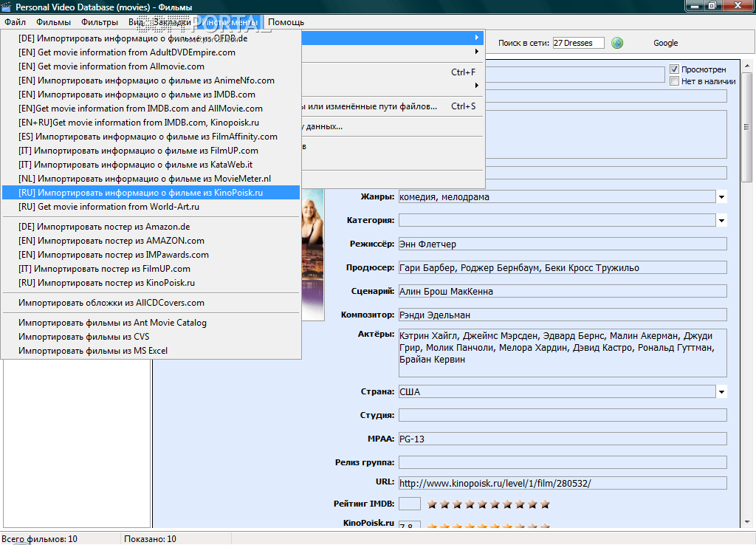
Task: Open the Файл menu
Action: (16, 22)
